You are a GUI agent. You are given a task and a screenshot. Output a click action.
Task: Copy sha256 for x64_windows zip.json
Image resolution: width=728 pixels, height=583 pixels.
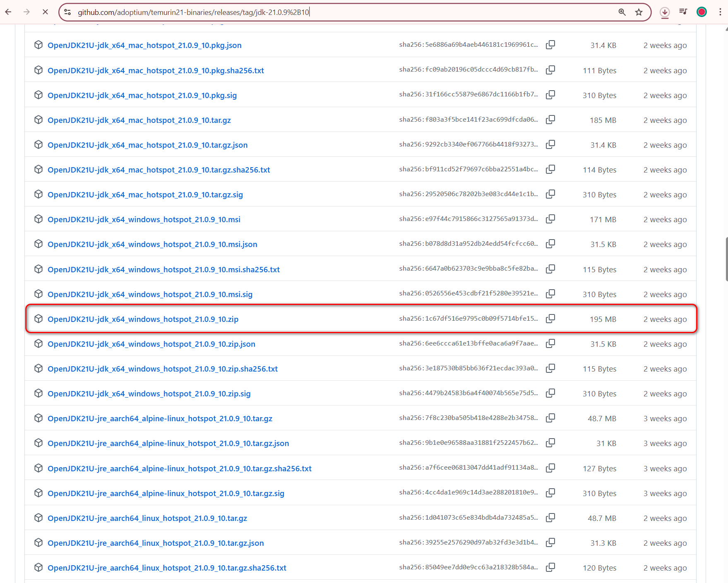click(550, 343)
